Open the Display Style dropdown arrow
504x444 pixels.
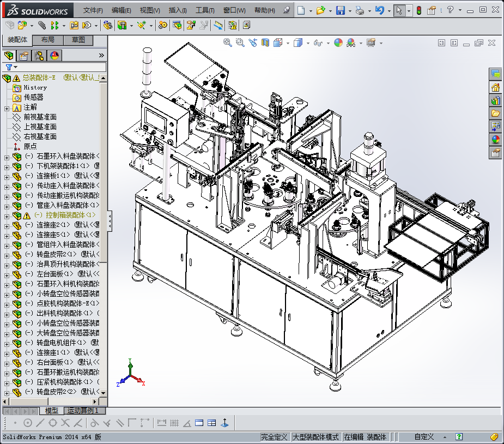click(308, 43)
